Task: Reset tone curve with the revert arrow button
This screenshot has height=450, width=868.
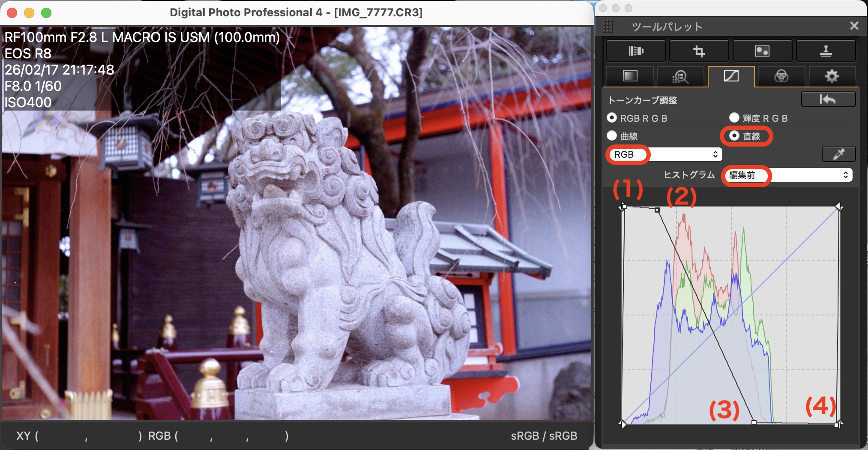Action: [828, 99]
